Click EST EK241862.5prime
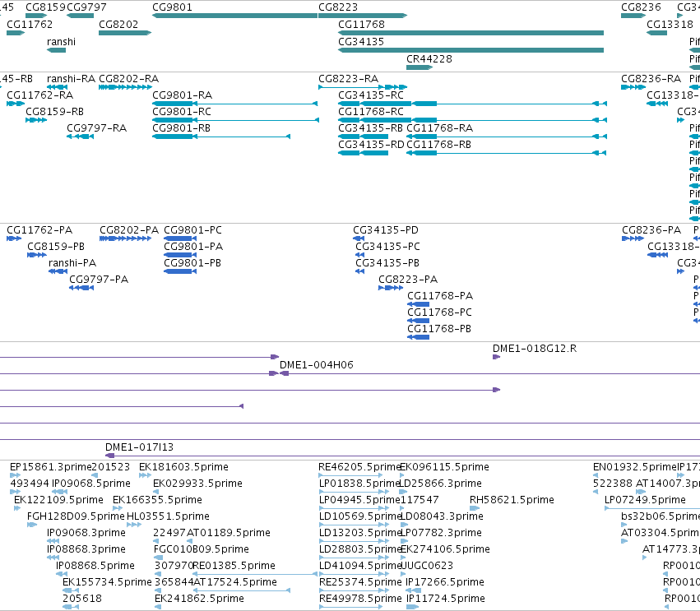Image resolution: width=700 pixels, height=611 pixels. coord(199,599)
